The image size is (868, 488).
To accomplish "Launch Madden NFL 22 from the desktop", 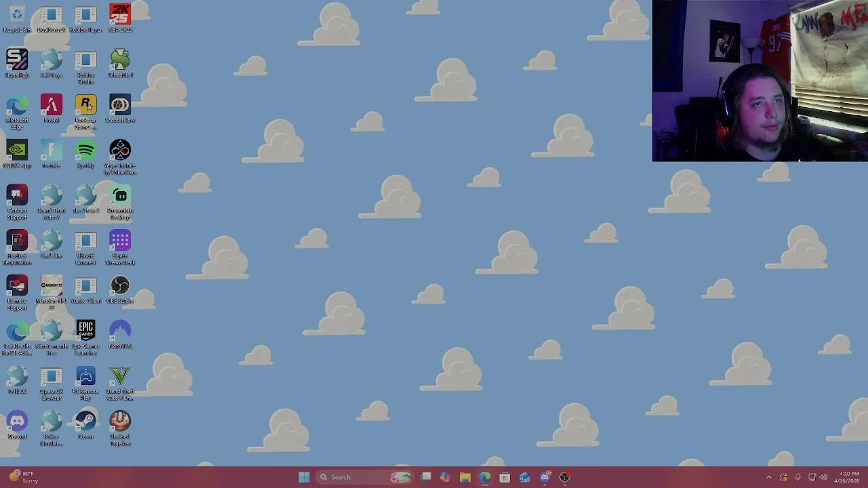I will tap(52, 293).
